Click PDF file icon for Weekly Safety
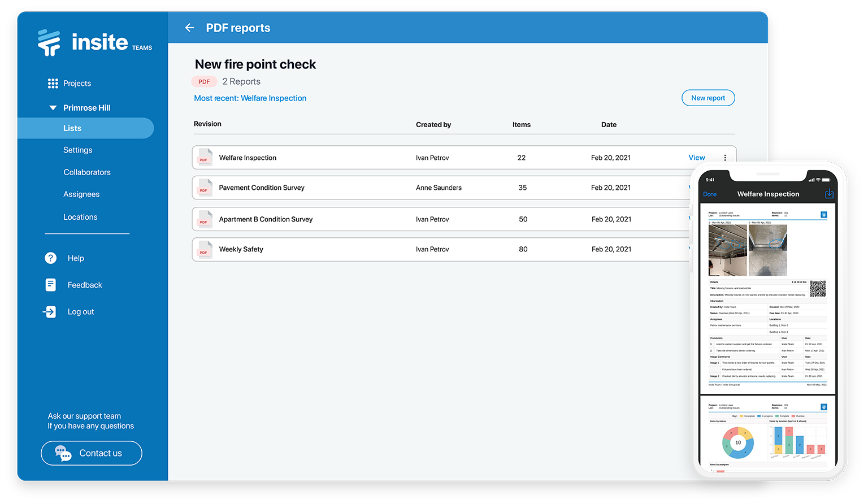 [204, 249]
